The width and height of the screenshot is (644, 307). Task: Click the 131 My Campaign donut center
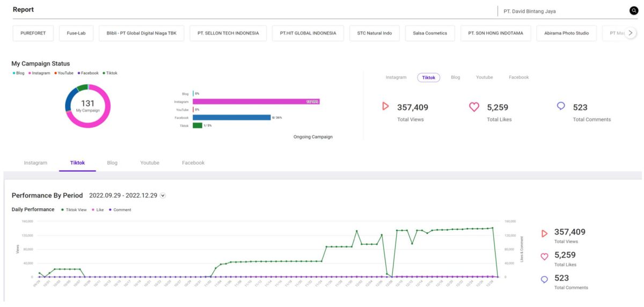(87, 105)
